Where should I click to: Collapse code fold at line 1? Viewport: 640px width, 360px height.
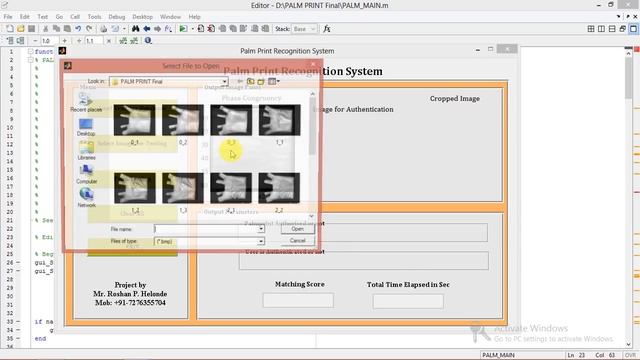tap(31, 51)
